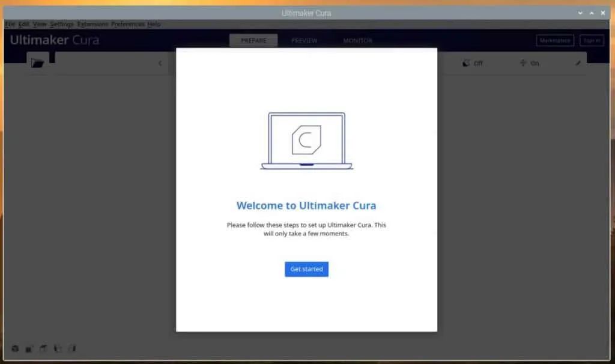Switch to the PREPARE stage tab
This screenshot has height=364, width=615.
253,40
